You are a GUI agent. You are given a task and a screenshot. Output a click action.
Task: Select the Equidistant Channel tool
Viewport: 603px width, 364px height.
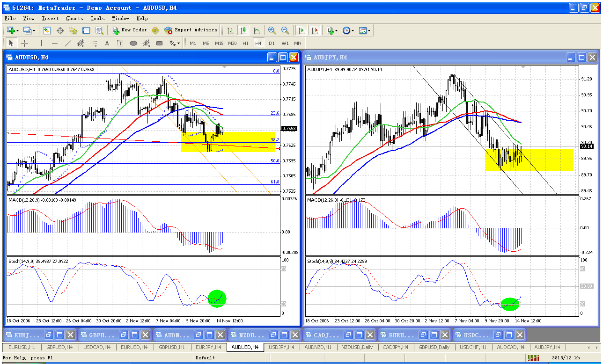tap(81, 43)
